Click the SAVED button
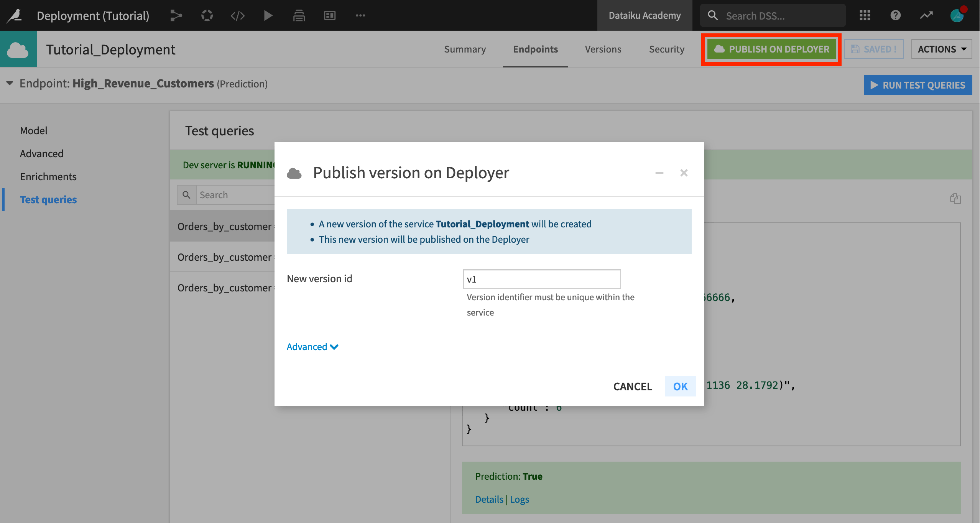 (874, 49)
